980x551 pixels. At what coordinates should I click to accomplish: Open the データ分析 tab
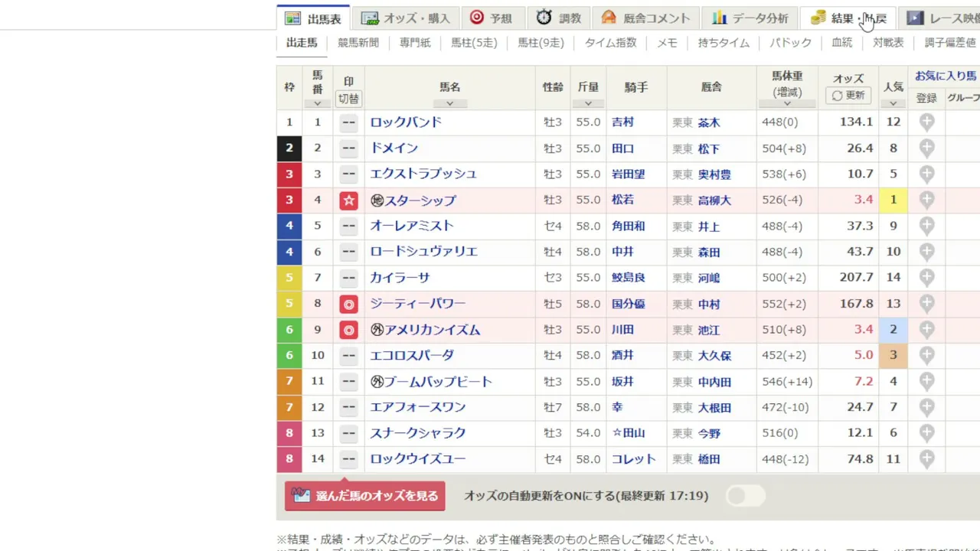(749, 18)
